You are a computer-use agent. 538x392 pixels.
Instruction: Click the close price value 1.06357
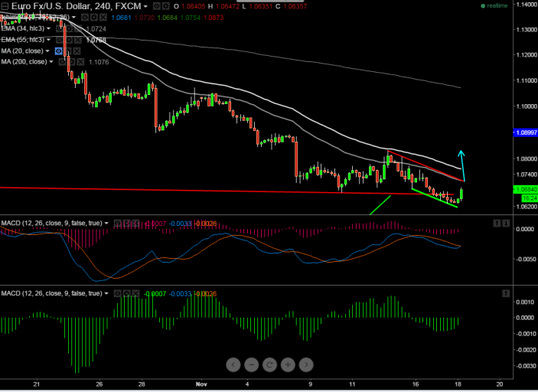click(x=295, y=7)
